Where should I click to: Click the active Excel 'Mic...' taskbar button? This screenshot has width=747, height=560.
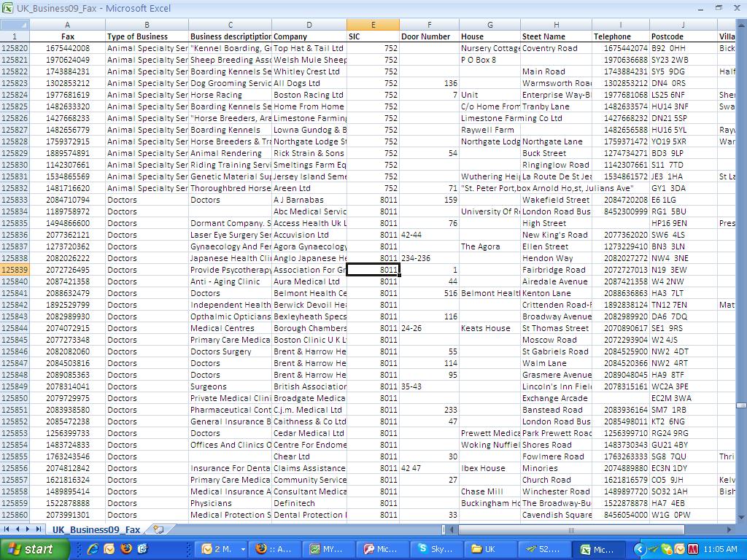click(598, 549)
